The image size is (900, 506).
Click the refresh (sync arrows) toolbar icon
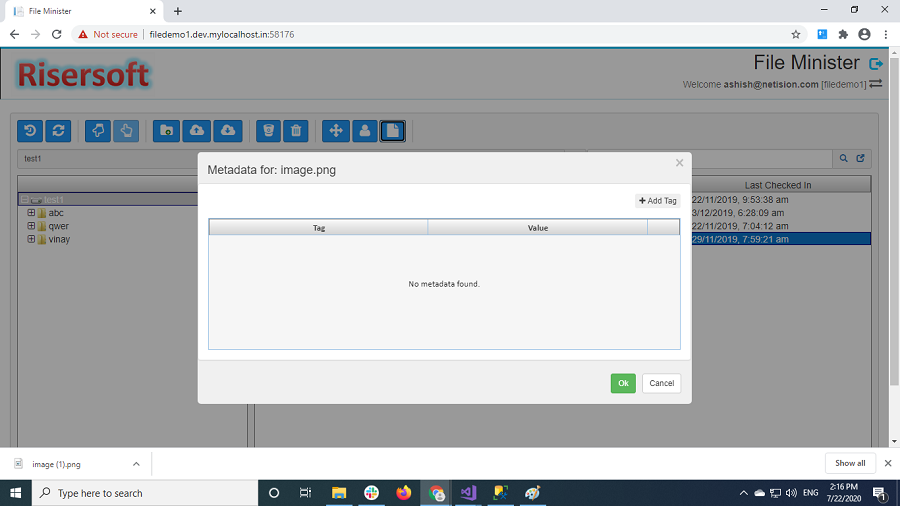[58, 131]
